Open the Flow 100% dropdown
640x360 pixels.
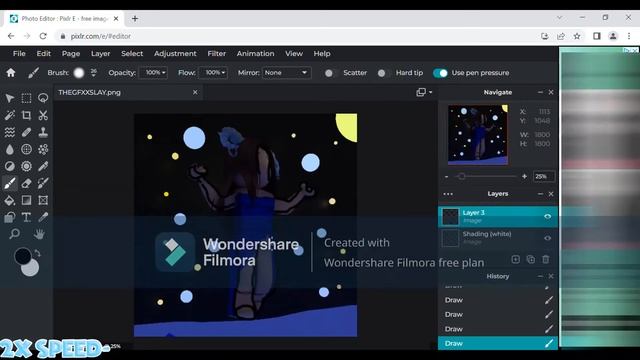click(x=213, y=73)
